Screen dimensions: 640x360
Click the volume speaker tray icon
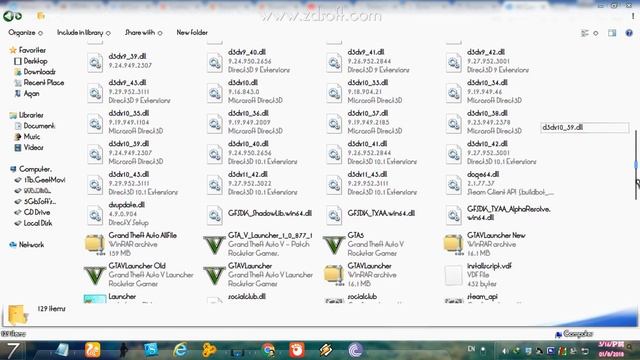pyautogui.click(x=505, y=351)
